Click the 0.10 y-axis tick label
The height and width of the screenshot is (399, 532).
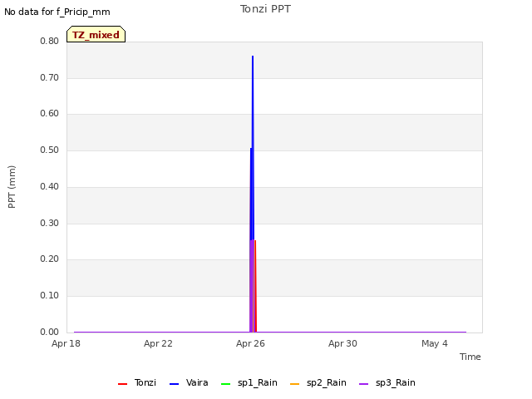click(x=50, y=296)
